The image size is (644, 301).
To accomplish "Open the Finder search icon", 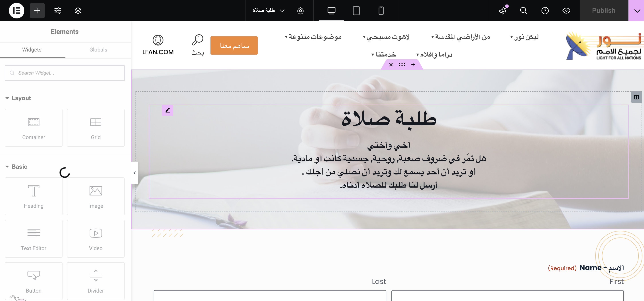I will coord(524,10).
